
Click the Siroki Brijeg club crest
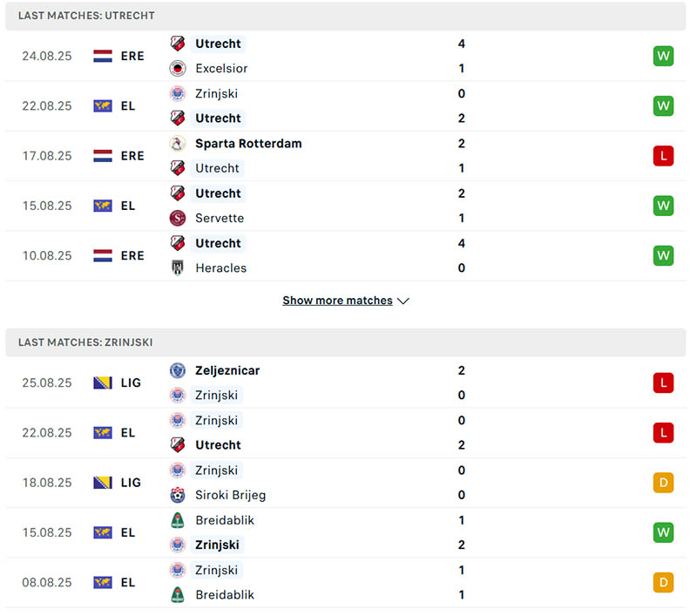178,495
